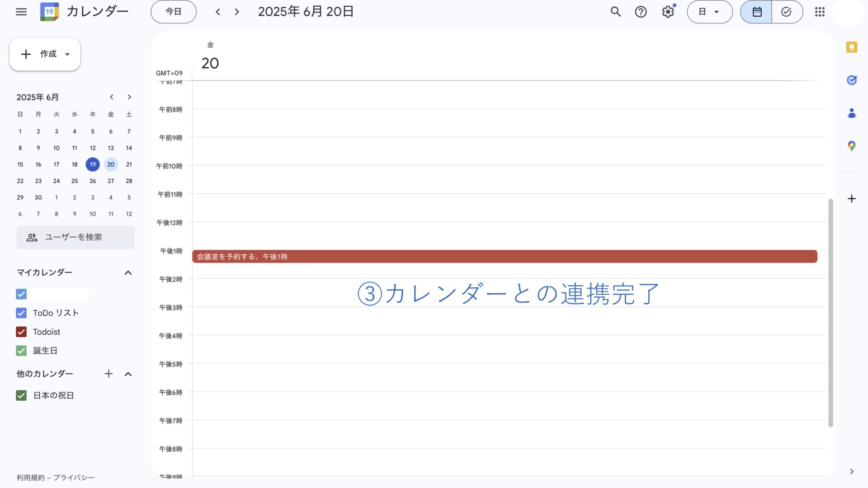
Task: Uncheck the Todoist calendar checkbox
Action: pos(21,332)
